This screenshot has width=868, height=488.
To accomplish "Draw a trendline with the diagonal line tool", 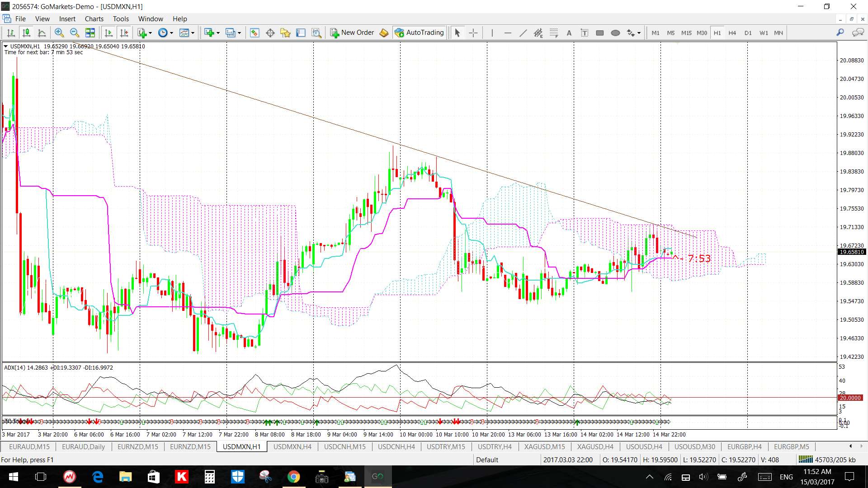I will (x=523, y=33).
